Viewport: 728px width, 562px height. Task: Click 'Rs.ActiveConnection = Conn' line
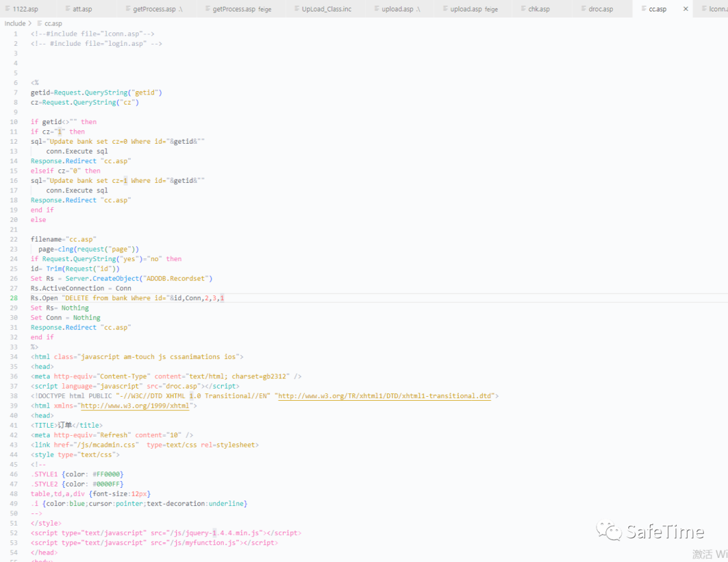(x=81, y=288)
